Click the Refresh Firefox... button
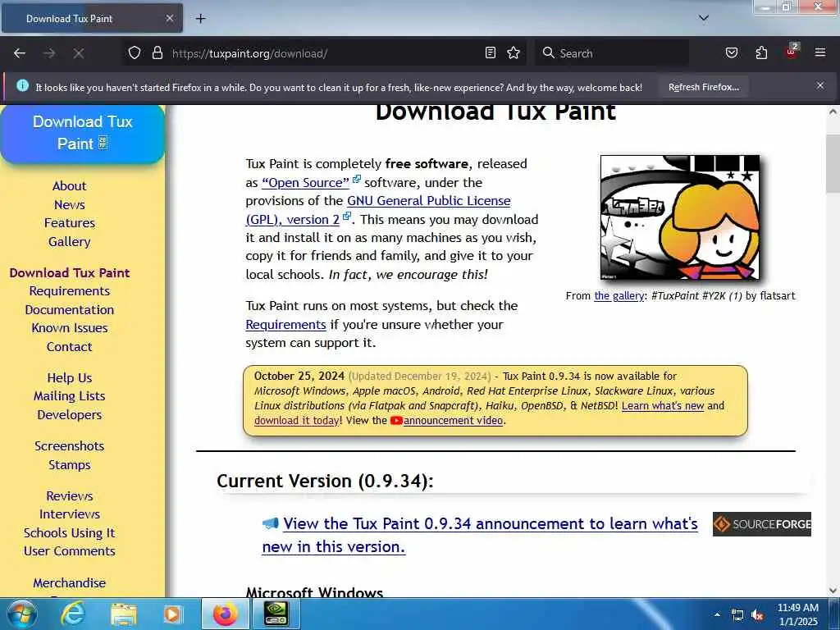 coord(703,87)
